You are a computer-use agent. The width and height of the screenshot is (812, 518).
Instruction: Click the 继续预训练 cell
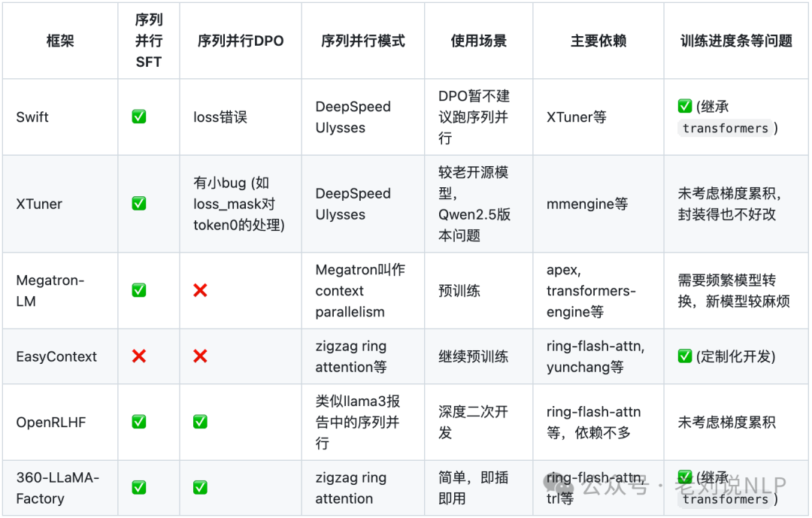[474, 356]
